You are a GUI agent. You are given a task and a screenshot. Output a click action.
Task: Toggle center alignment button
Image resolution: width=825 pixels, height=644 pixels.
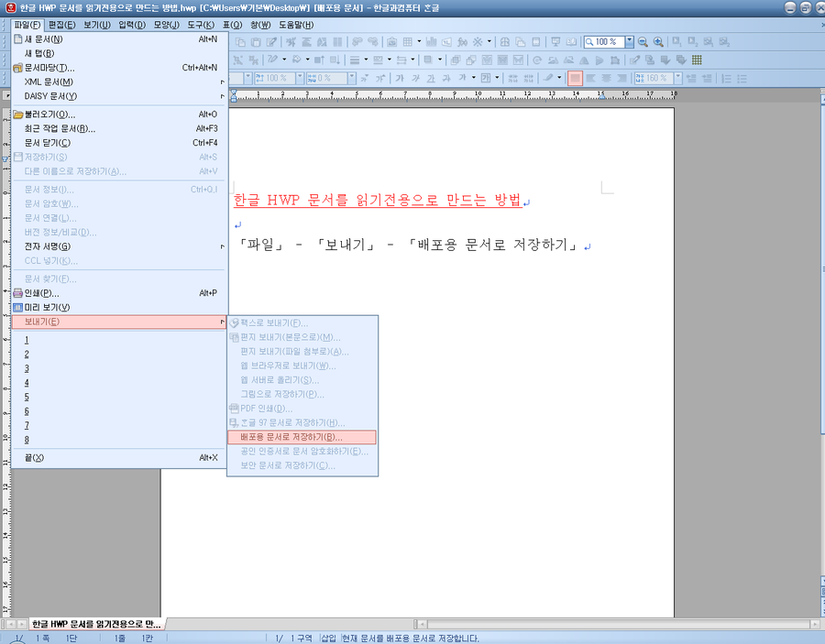tap(606, 79)
